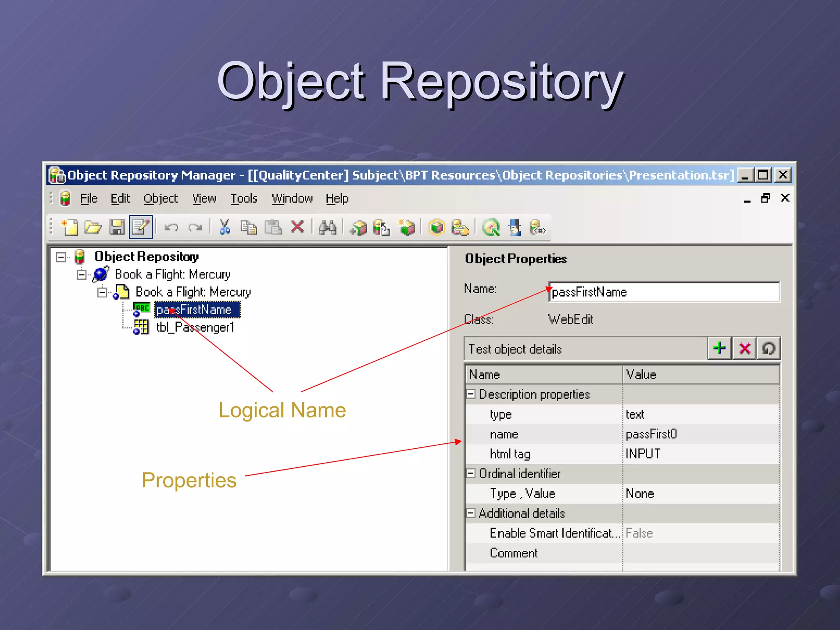This screenshot has width=840, height=630.
Task: Click the Restore mandatory property set button
Action: pyautogui.click(x=768, y=349)
